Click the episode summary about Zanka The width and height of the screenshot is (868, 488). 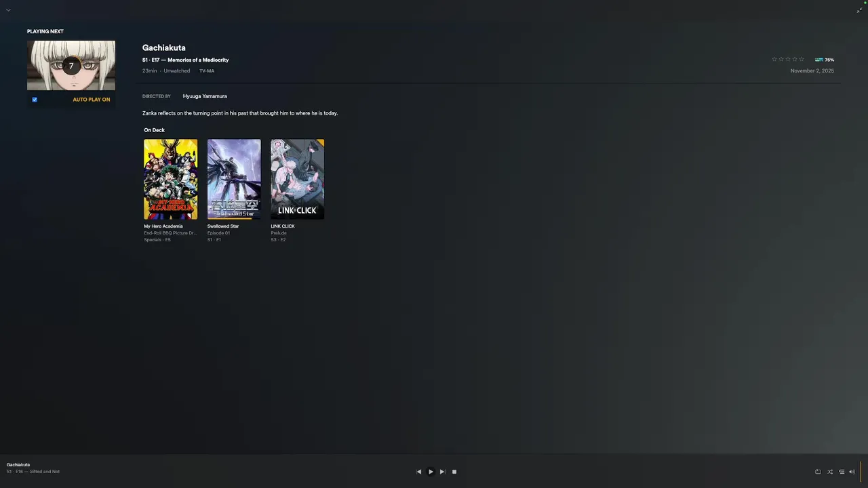point(240,113)
